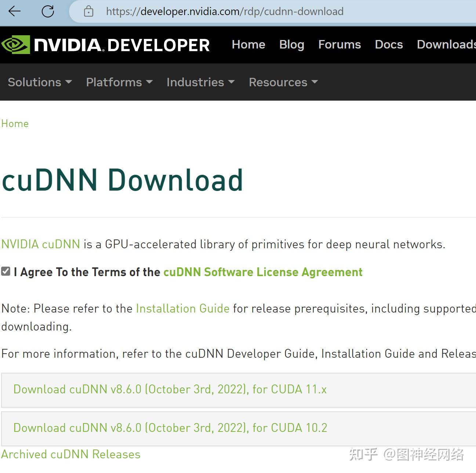The width and height of the screenshot is (476, 473).
Task: Expand Download cuDNN v8.6.0 for CUDA 11.x
Action: click(x=170, y=390)
